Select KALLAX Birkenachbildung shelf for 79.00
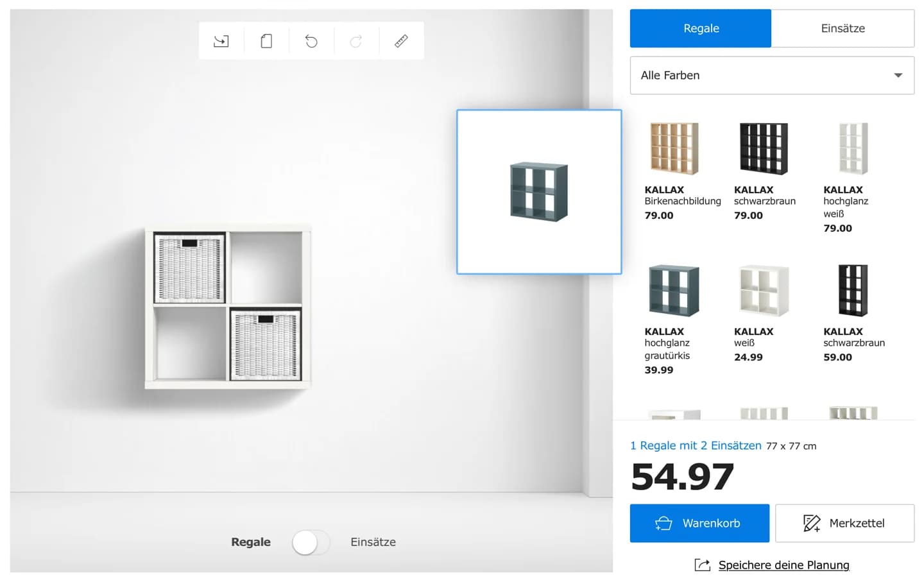This screenshot has height=582, width=924. coord(674,149)
